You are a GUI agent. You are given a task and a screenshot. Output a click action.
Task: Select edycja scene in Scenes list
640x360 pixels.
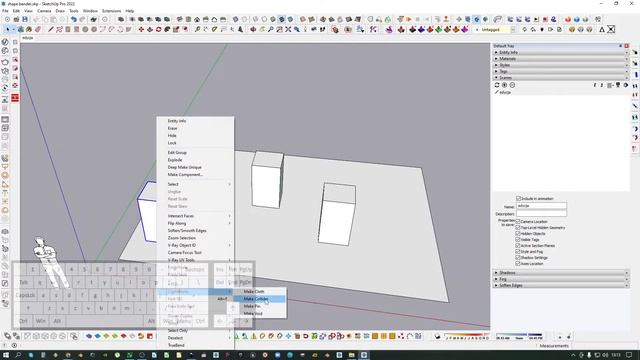pos(505,92)
